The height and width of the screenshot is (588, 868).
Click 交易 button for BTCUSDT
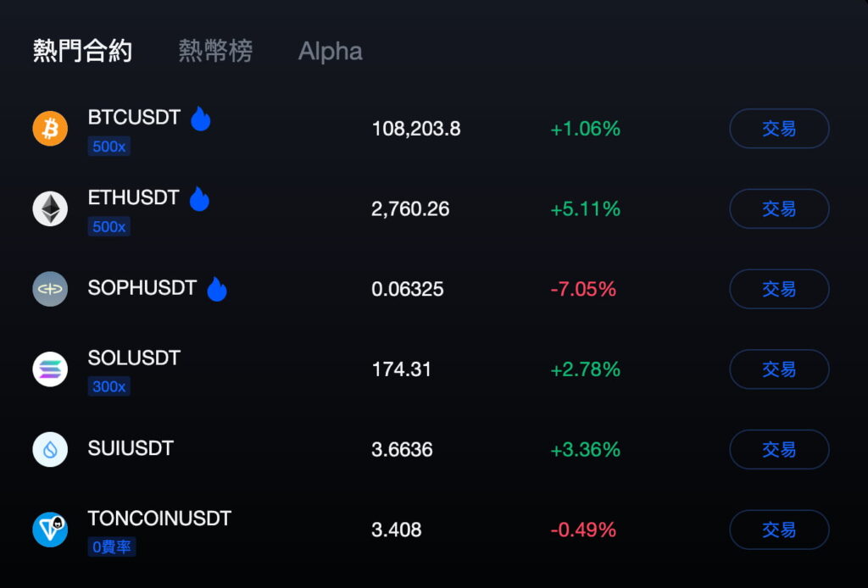[780, 128]
